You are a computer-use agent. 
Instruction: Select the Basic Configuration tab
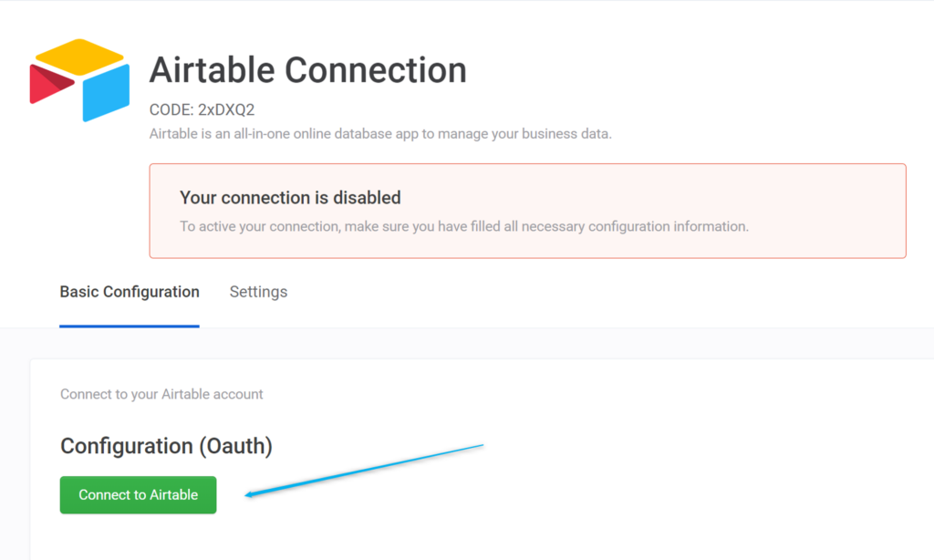pyautogui.click(x=130, y=292)
